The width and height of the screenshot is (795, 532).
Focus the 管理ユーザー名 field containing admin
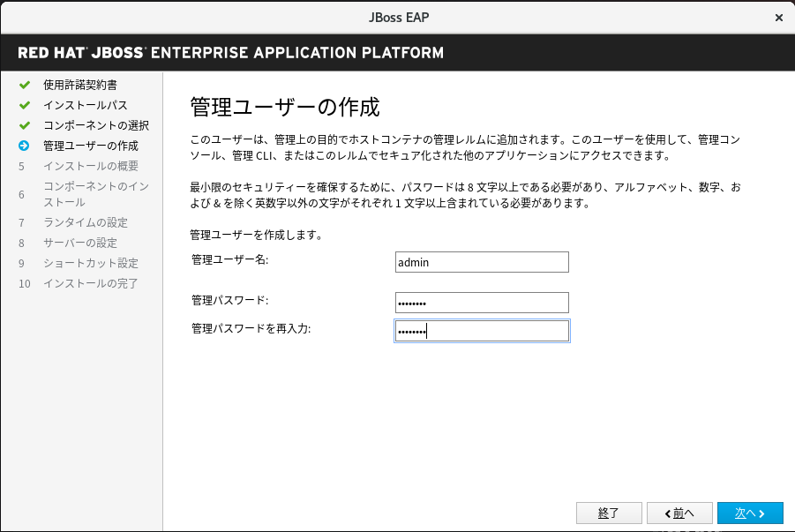[x=482, y=262]
